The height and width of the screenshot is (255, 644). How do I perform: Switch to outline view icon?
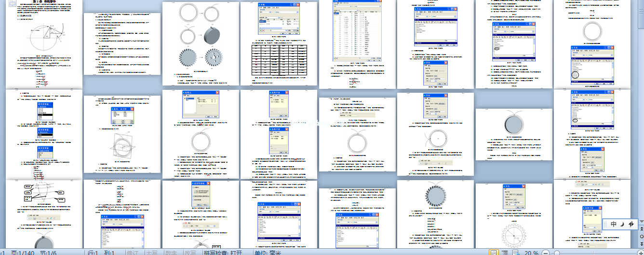click(x=505, y=253)
